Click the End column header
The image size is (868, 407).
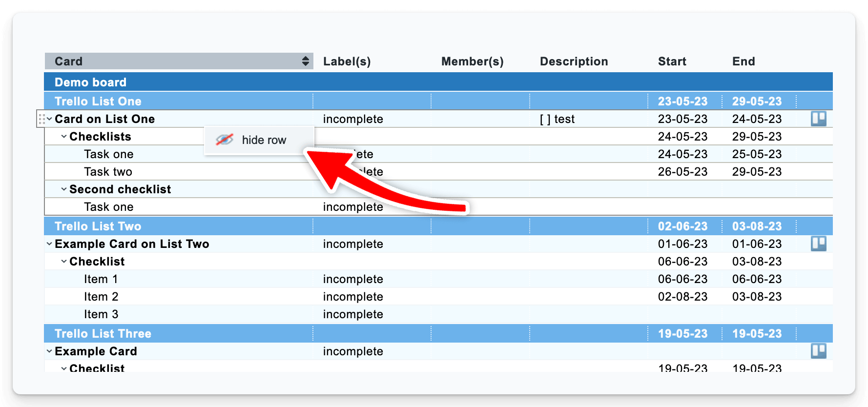[744, 61]
